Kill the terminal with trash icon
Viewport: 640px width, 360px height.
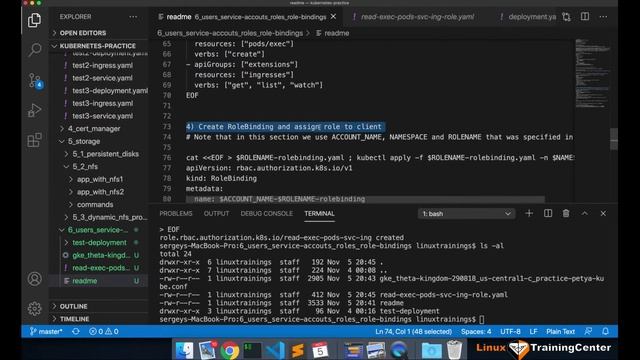[x=566, y=213]
